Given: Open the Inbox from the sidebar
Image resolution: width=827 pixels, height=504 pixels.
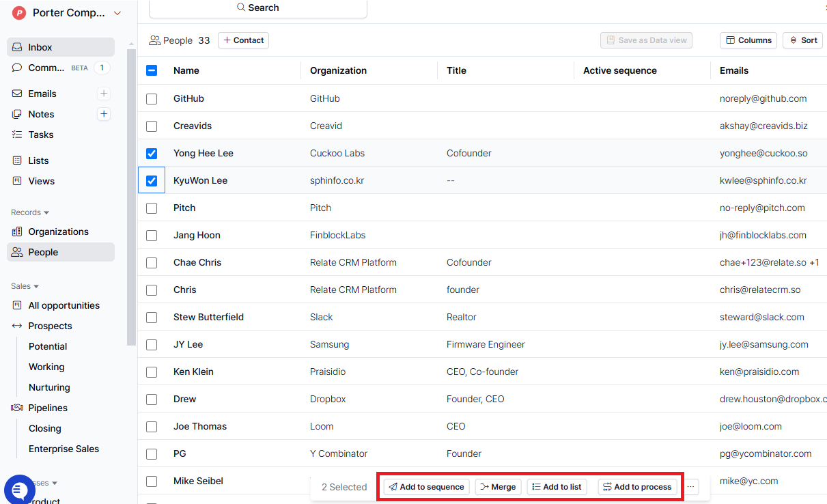Looking at the screenshot, I should point(41,46).
